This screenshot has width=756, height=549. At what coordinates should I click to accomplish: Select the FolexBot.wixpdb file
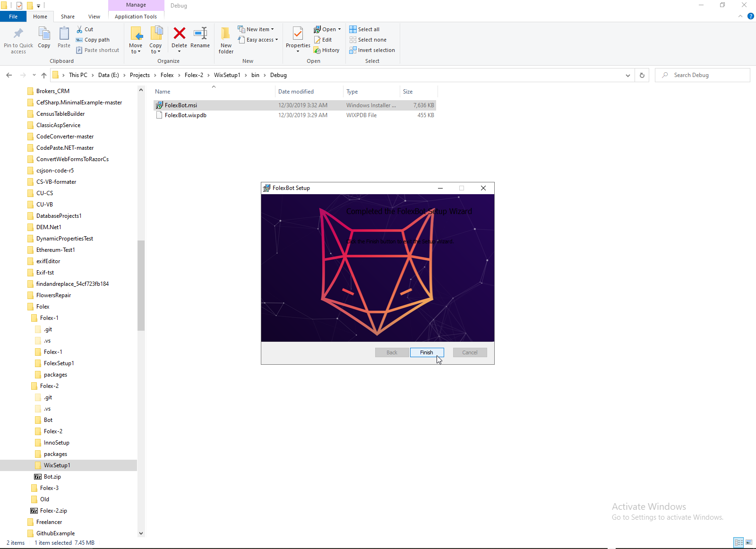click(185, 115)
